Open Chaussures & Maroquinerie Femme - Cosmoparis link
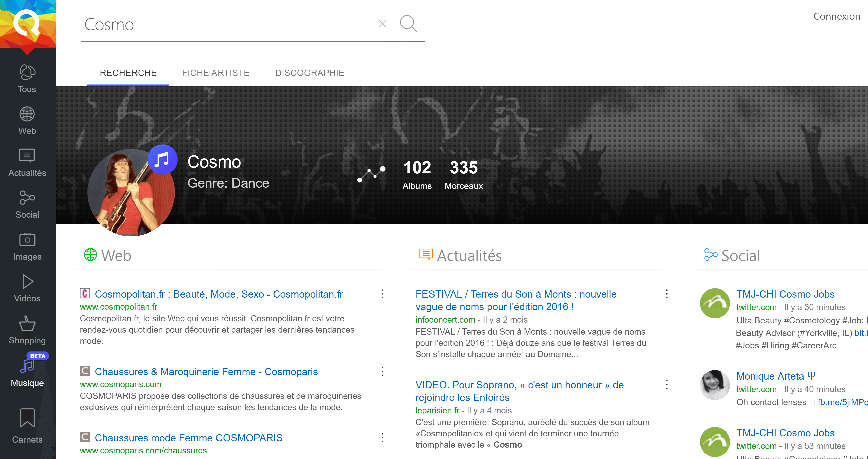This screenshot has width=868, height=459. tap(206, 371)
